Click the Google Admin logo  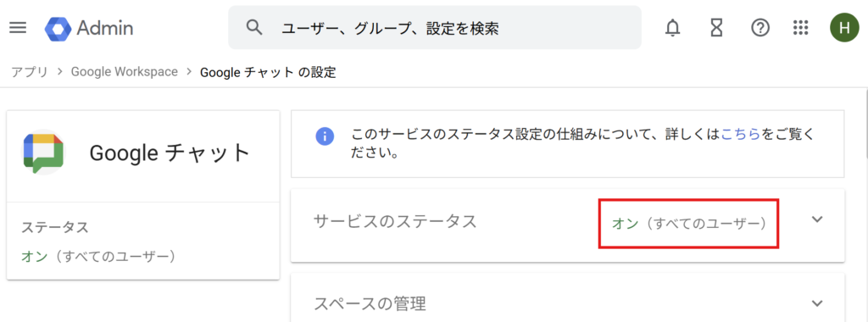tap(89, 28)
